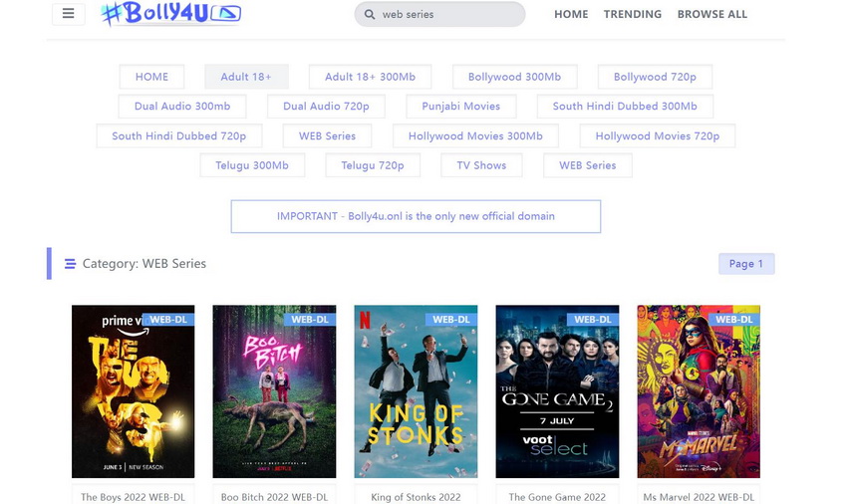This screenshot has height=504, width=847.
Task: Open the HOME top navigation item
Action: (x=571, y=15)
